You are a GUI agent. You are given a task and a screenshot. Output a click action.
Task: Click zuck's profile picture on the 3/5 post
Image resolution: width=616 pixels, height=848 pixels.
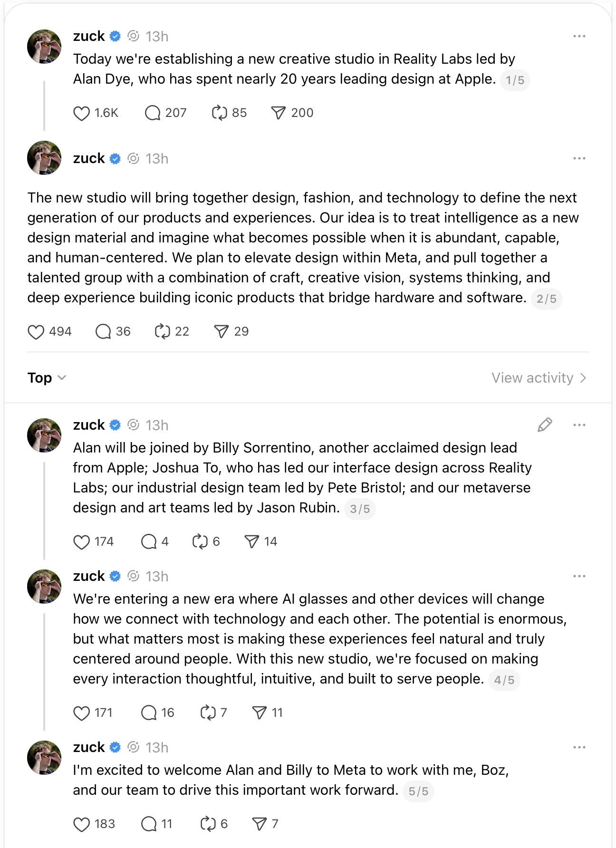click(44, 435)
